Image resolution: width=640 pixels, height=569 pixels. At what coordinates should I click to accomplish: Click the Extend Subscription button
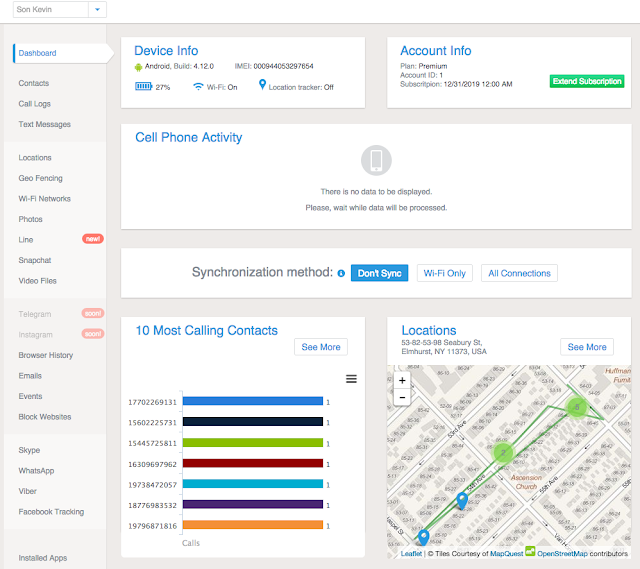pos(587,81)
